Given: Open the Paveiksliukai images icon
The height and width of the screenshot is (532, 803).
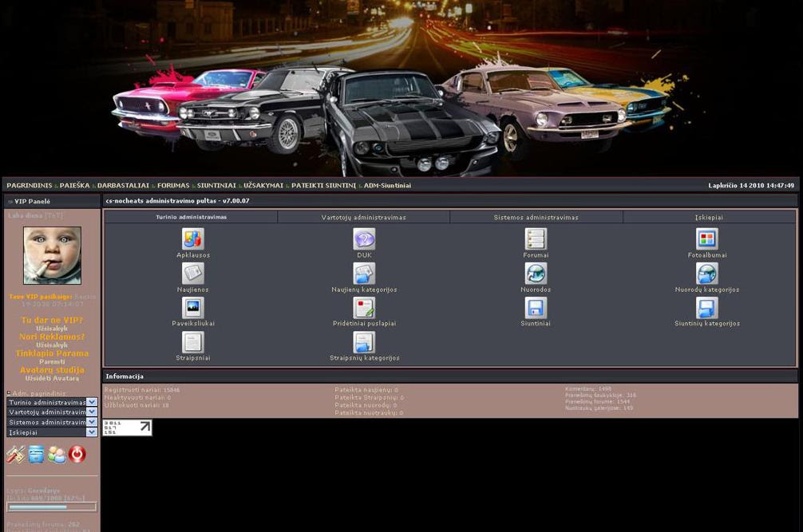Looking at the screenshot, I should pos(192,308).
